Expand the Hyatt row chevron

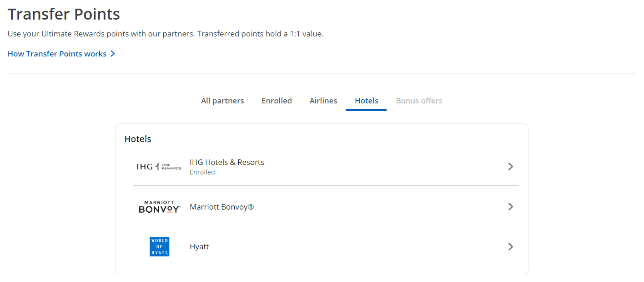510,246
